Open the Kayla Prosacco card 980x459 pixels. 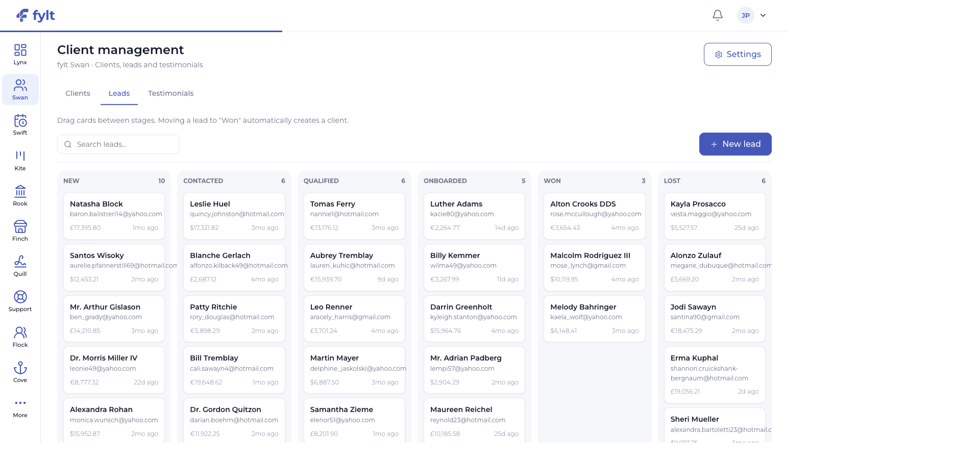pos(715,216)
